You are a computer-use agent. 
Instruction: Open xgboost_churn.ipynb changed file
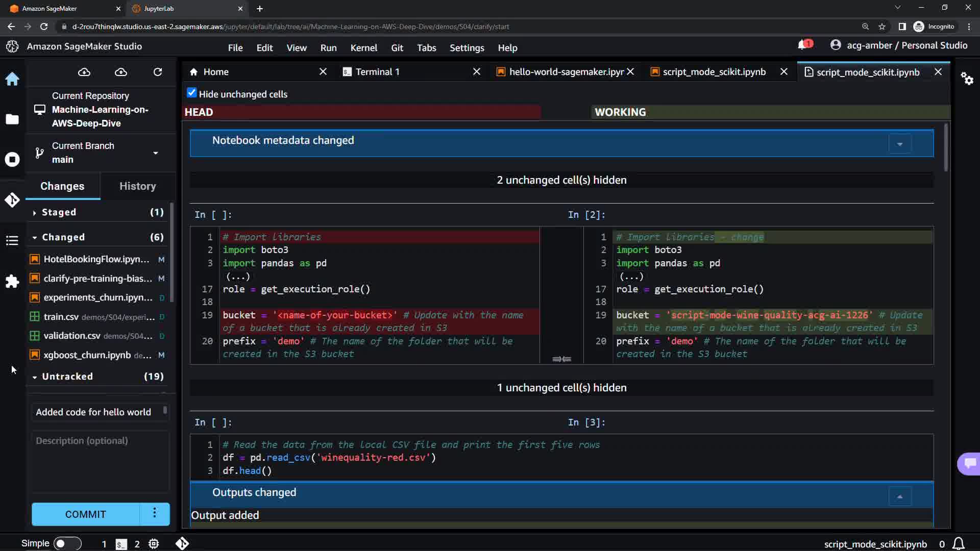click(x=87, y=355)
